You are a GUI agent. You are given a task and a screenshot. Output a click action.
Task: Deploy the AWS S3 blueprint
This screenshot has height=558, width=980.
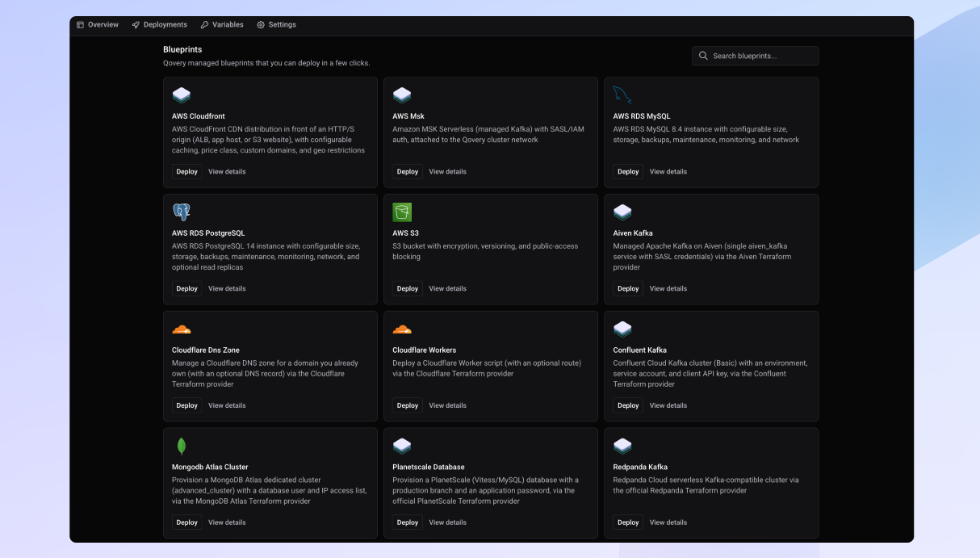click(x=408, y=288)
